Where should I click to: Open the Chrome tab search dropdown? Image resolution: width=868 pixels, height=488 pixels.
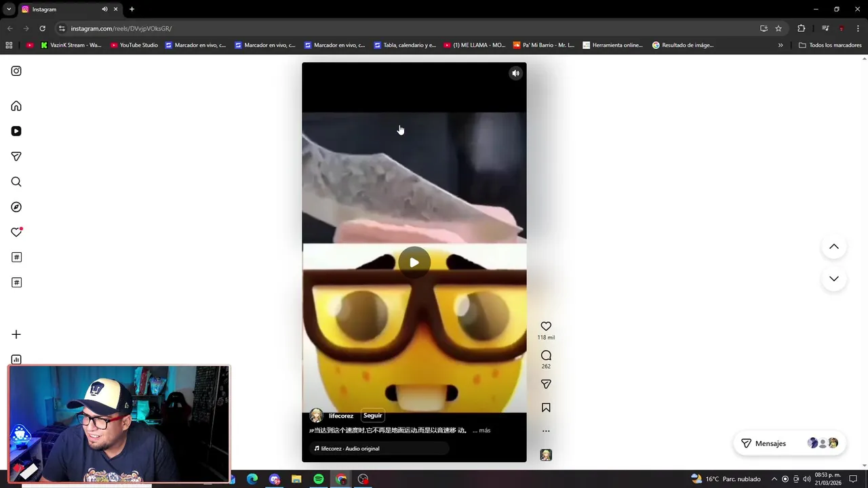click(x=9, y=9)
